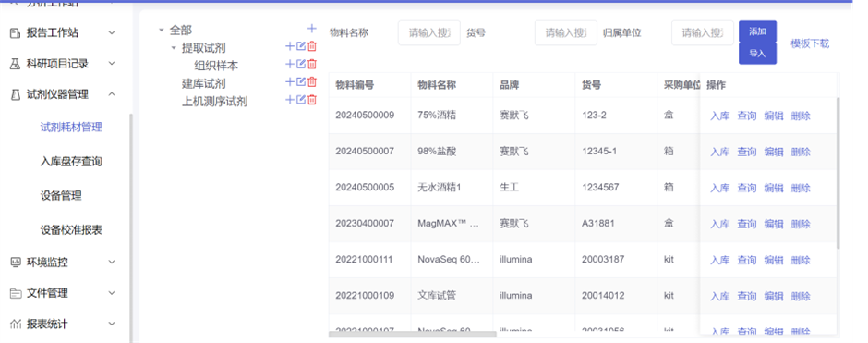
Task: Click 删除 for 文库试管 row
Action: pos(801,296)
